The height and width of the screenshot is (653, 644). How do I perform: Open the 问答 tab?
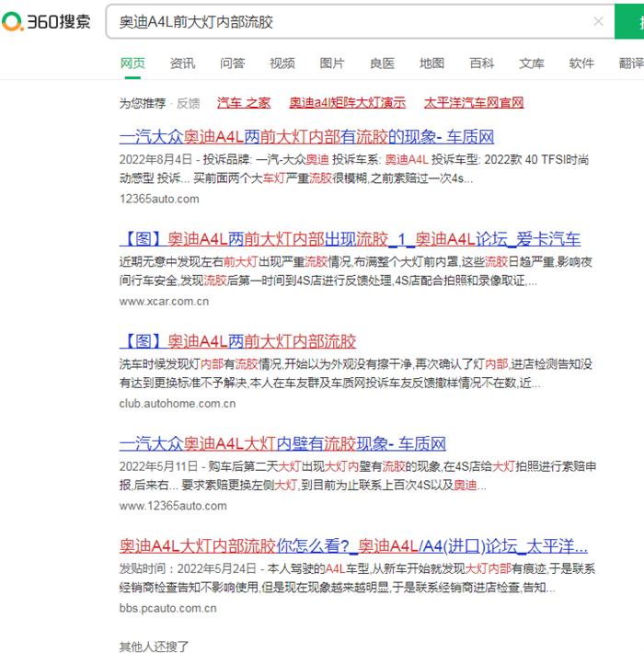click(x=233, y=63)
